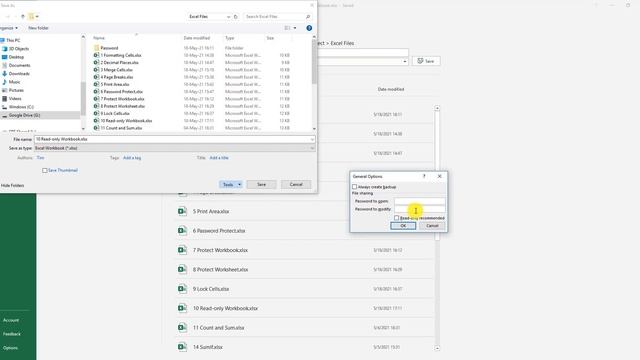Open the Organize menu
The image size is (640, 360).
coord(9,28)
